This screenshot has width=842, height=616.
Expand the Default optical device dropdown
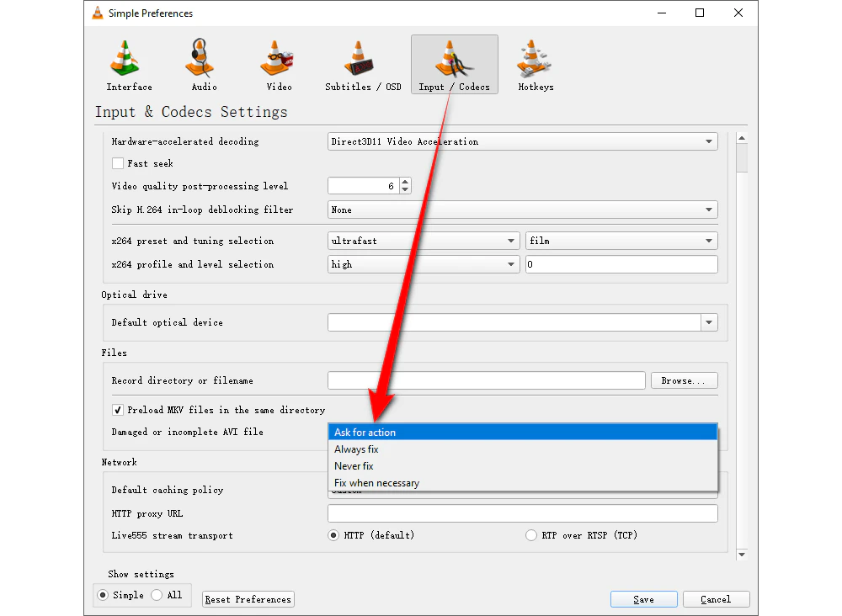pos(709,322)
